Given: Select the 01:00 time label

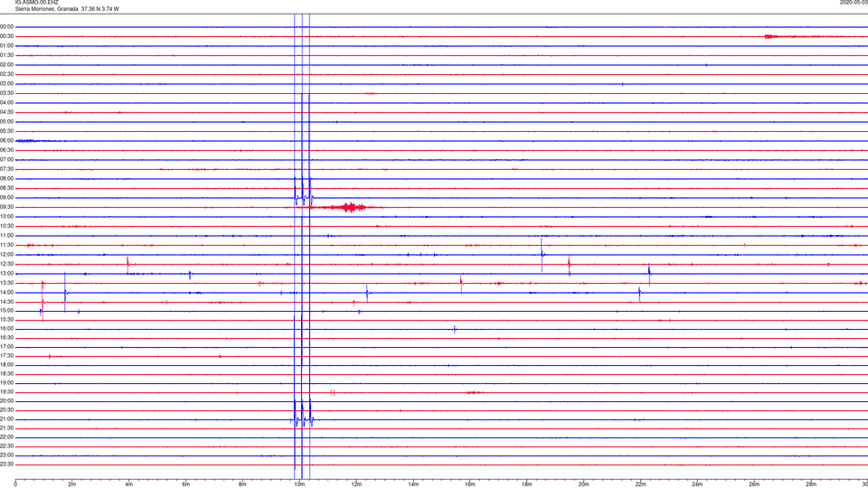Looking at the screenshot, I should click(x=7, y=46).
